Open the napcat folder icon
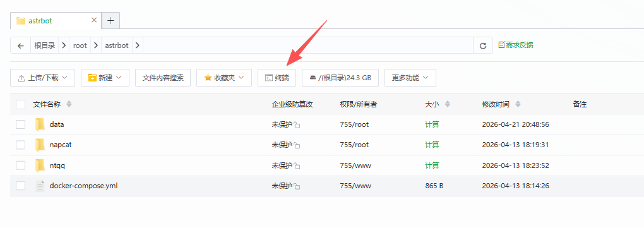Image resolution: width=644 pixels, height=228 pixels. (40, 145)
